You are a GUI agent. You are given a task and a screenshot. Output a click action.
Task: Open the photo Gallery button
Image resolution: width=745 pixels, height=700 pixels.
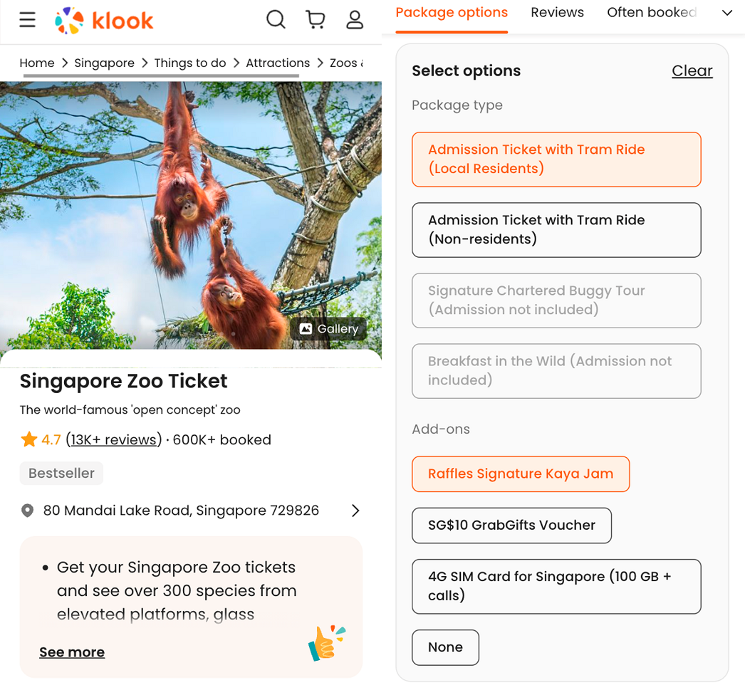329,328
